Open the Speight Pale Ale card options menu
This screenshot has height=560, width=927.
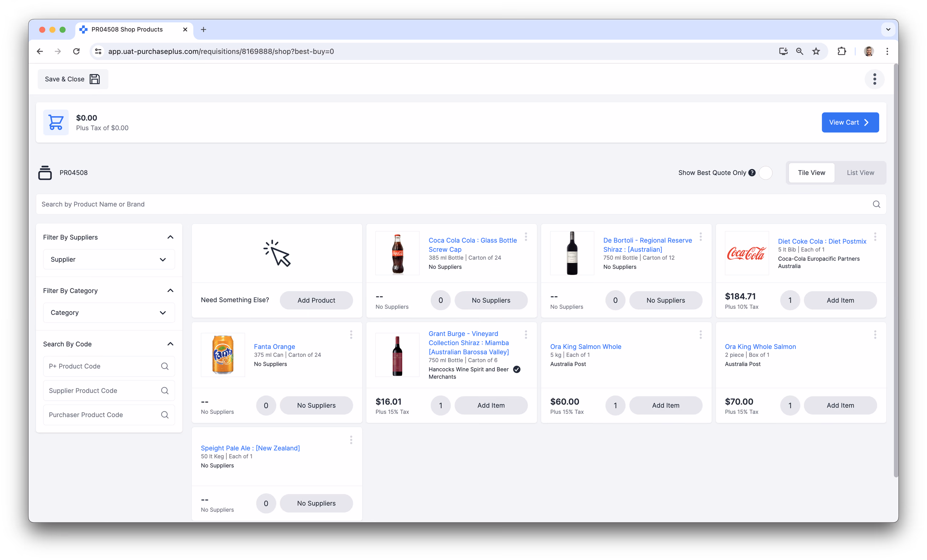pos(351,440)
